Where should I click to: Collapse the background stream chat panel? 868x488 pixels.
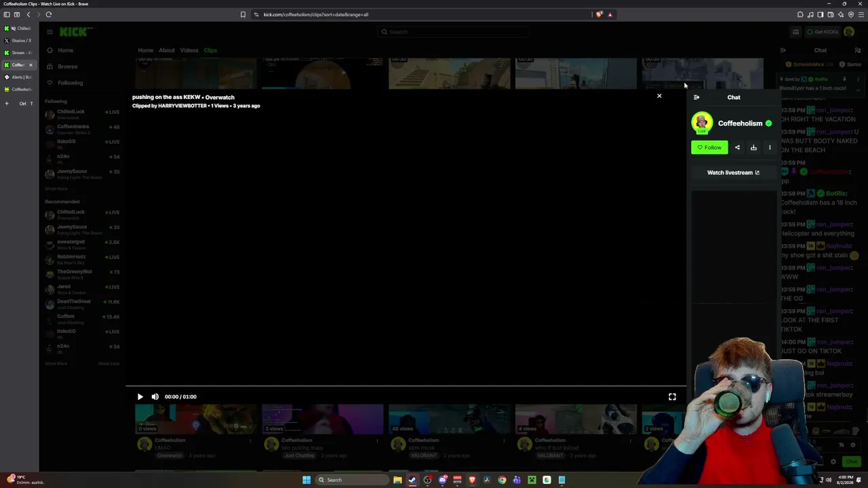pos(783,50)
